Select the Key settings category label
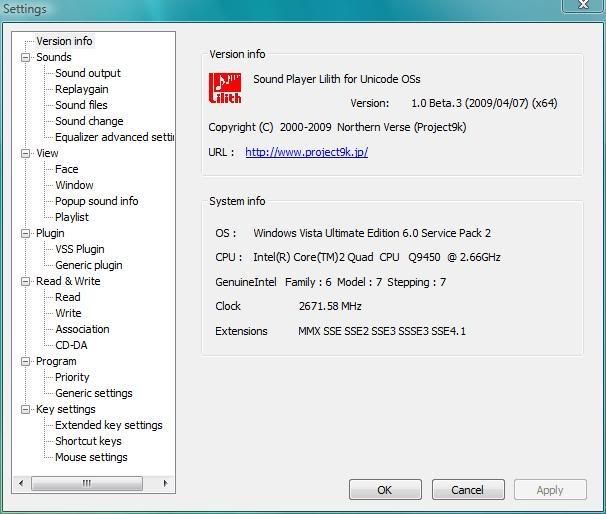The image size is (606, 514). (66, 409)
